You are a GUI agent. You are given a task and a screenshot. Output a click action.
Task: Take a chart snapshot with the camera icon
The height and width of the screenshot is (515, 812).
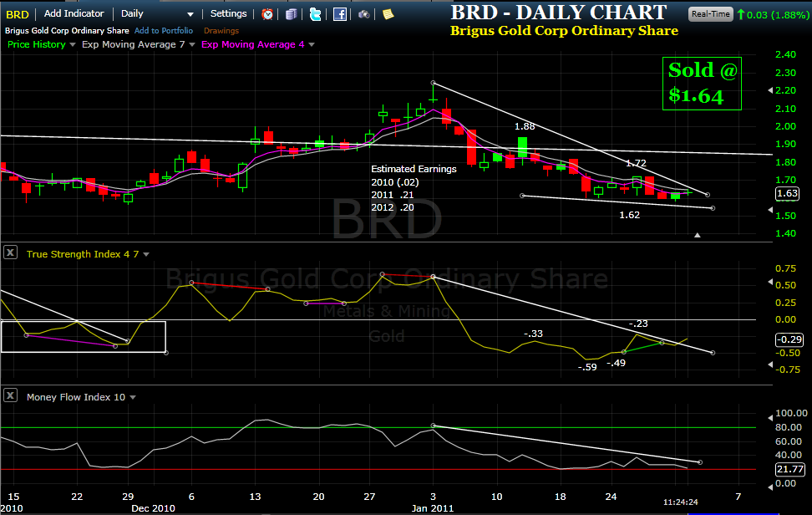(364, 14)
